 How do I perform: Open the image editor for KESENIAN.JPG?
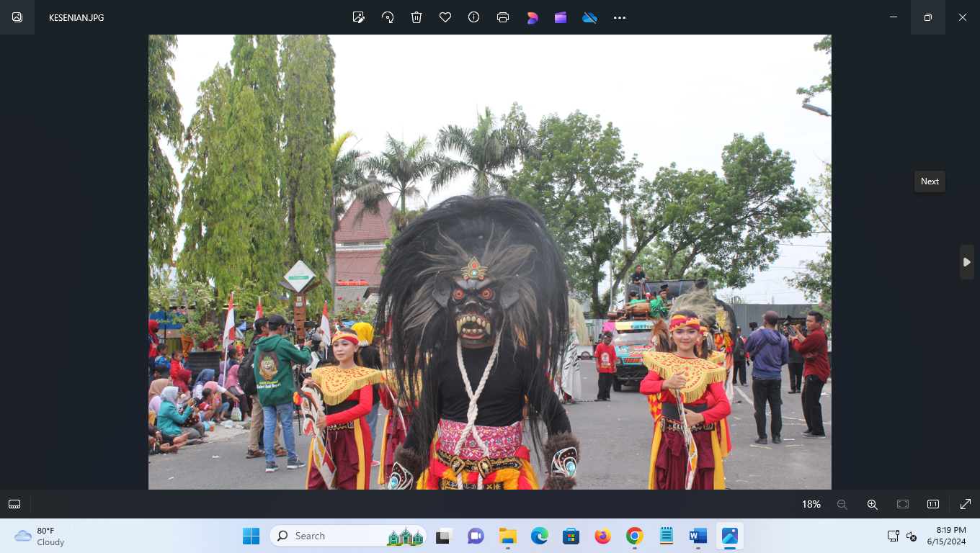coord(358,17)
